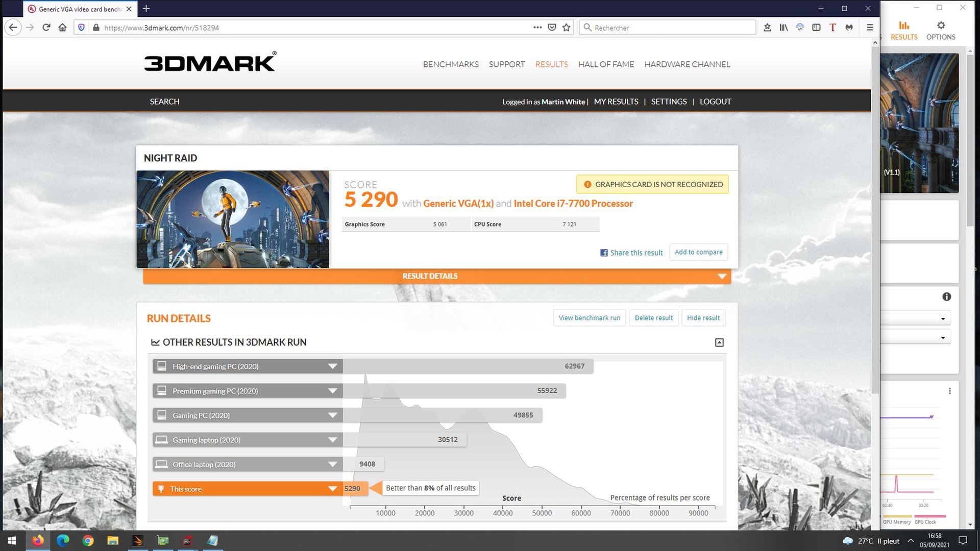
Task: Open BENCHMARKS menu
Action: (451, 64)
